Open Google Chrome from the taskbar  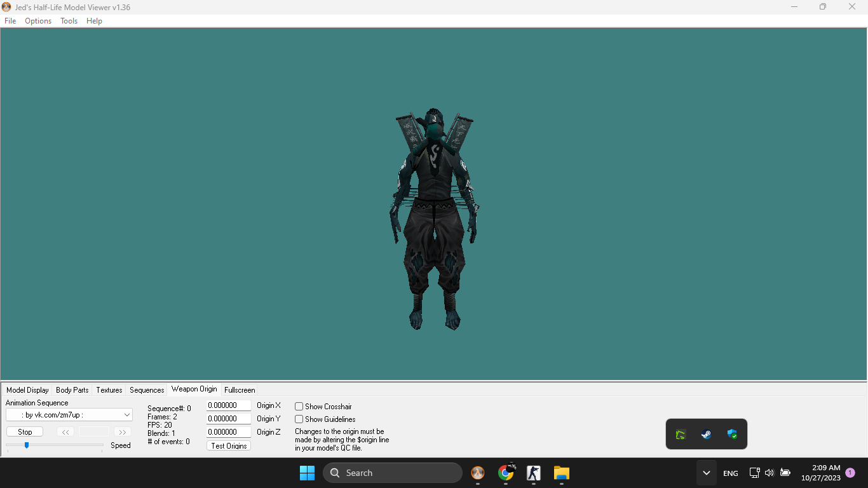506,473
